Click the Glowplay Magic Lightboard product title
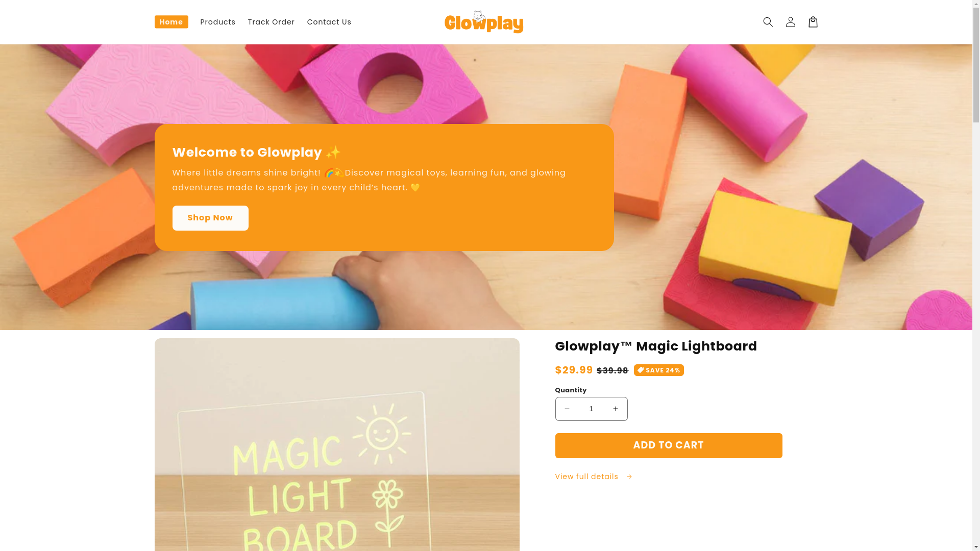 [656, 346]
